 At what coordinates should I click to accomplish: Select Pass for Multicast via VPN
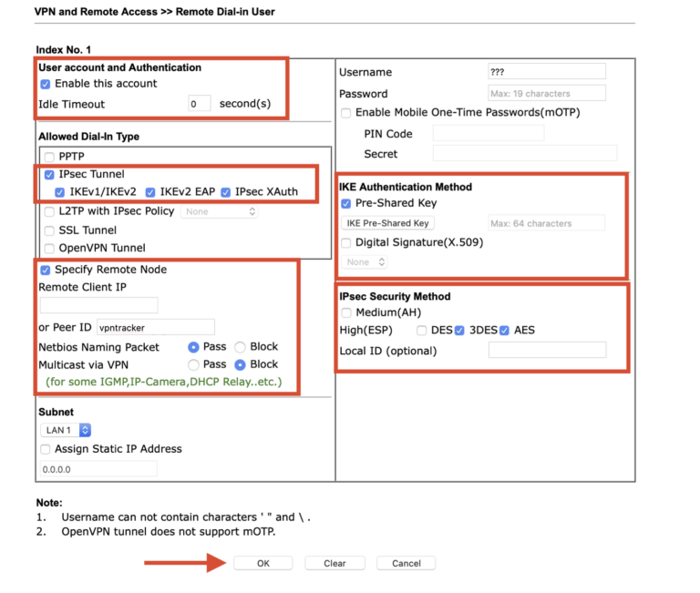pyautogui.click(x=193, y=364)
